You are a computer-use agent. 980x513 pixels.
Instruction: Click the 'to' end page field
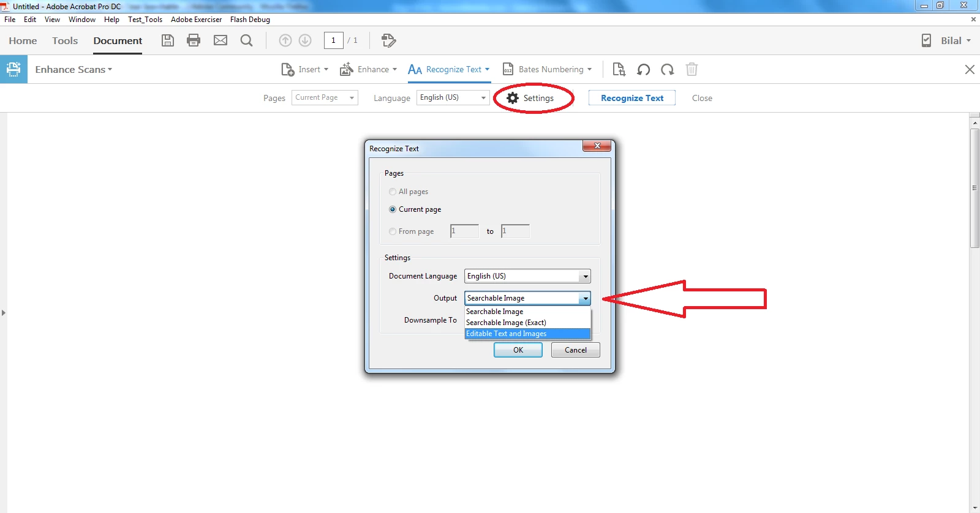coord(515,231)
